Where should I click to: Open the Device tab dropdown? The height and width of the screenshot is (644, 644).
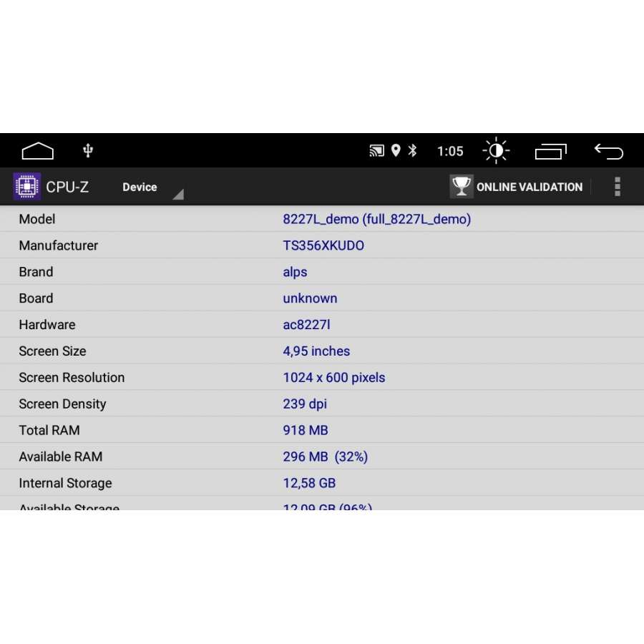152,187
